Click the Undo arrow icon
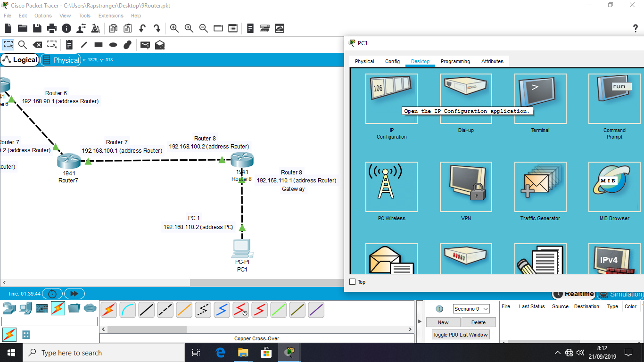Image resolution: width=644 pixels, height=362 pixels. (x=142, y=28)
